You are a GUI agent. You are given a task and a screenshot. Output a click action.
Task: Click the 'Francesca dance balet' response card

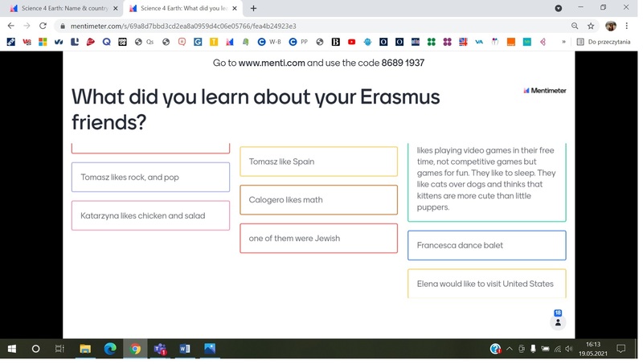[x=486, y=245]
